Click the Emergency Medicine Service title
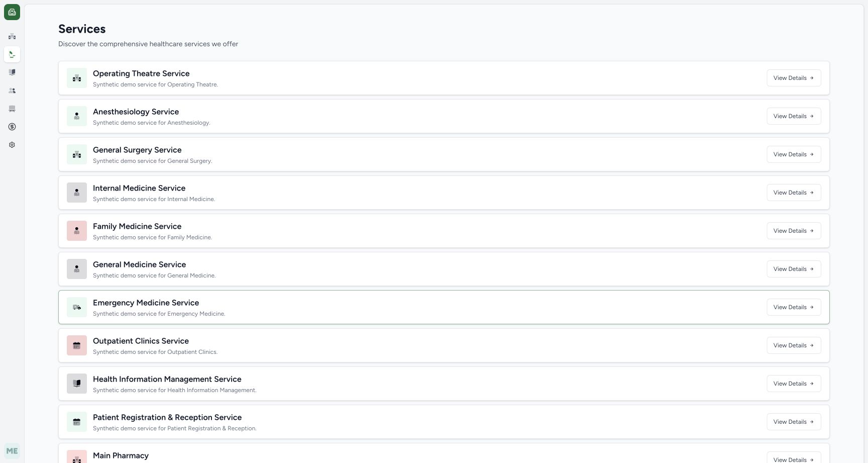 pyautogui.click(x=146, y=303)
